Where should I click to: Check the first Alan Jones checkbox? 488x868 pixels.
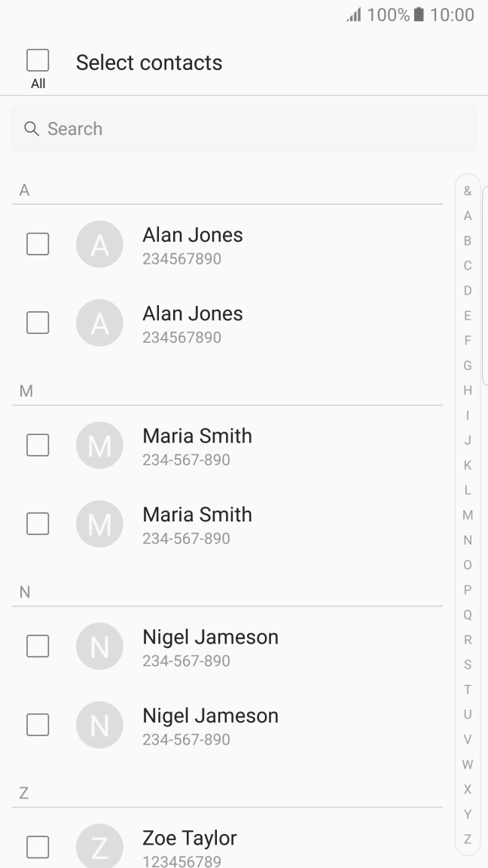click(x=38, y=244)
